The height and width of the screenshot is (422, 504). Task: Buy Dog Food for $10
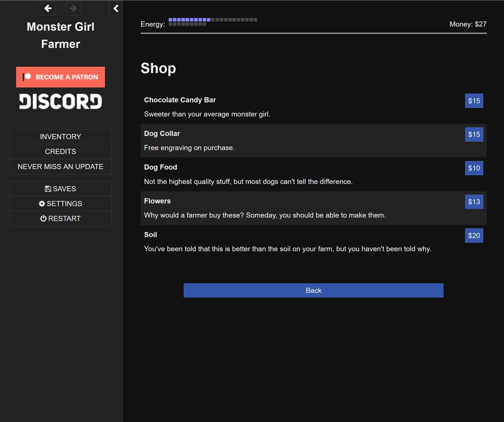(474, 168)
